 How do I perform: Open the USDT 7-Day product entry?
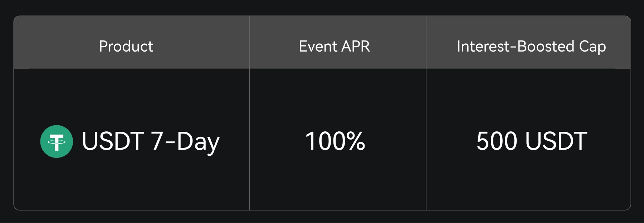[x=150, y=141]
